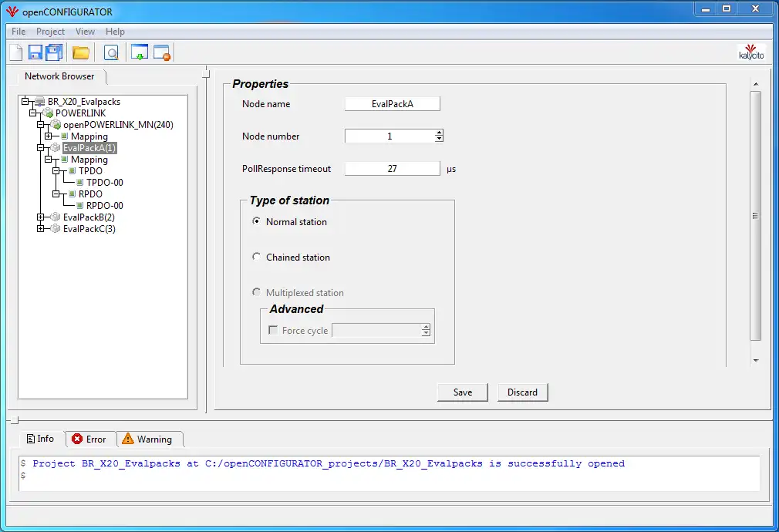Open project with the folder icon
Image resolution: width=779 pixels, height=532 pixels.
(80, 52)
